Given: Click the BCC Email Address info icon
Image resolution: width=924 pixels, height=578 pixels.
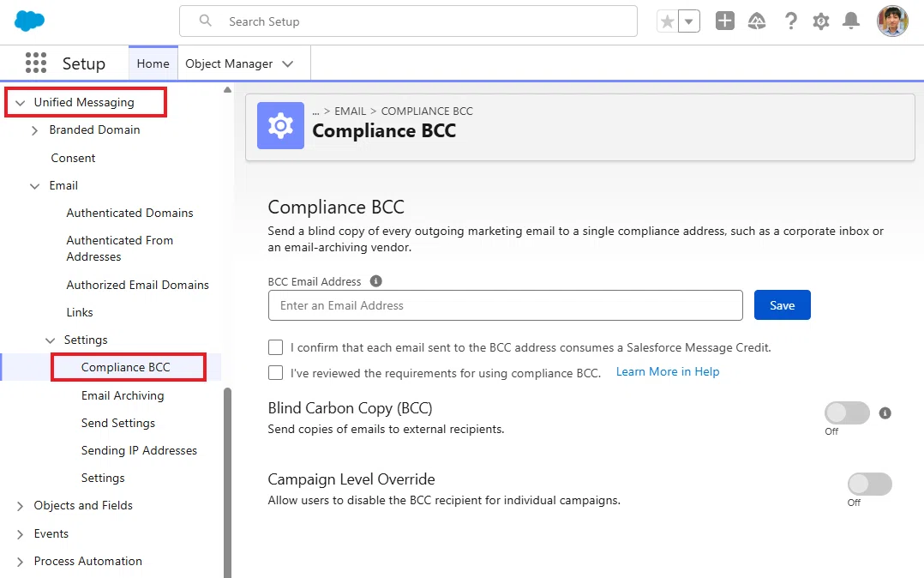Looking at the screenshot, I should click(376, 281).
